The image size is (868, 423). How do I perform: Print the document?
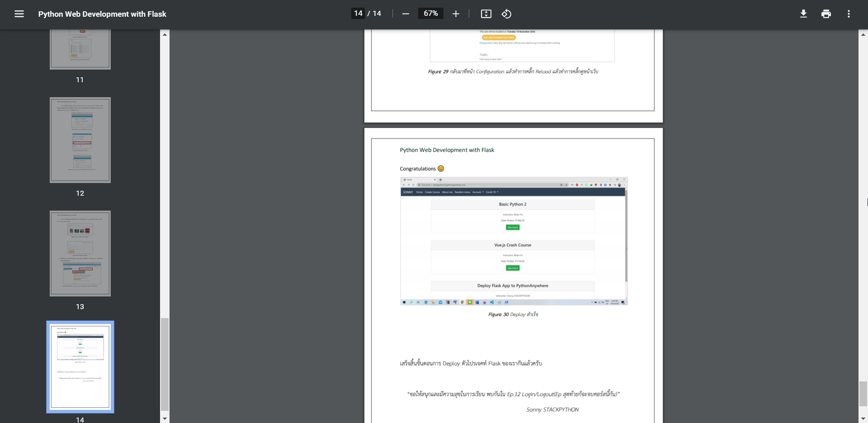(x=826, y=14)
